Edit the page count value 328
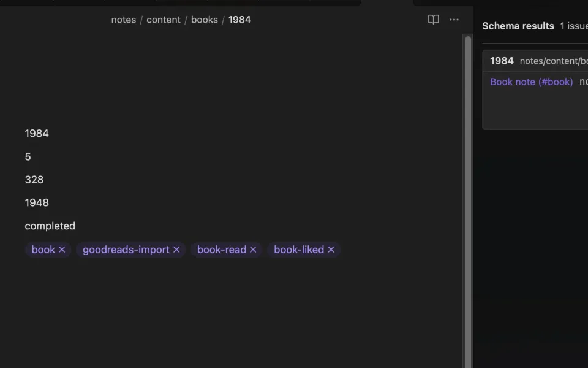 click(x=34, y=180)
